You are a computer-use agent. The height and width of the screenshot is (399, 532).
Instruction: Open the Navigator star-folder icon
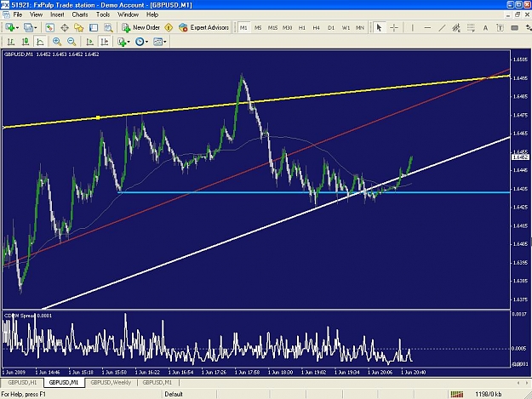click(x=78, y=28)
